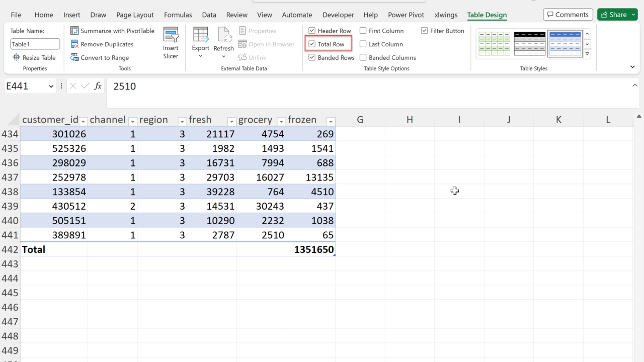
Task: Apply the blue table style swatch
Action: [565, 43]
